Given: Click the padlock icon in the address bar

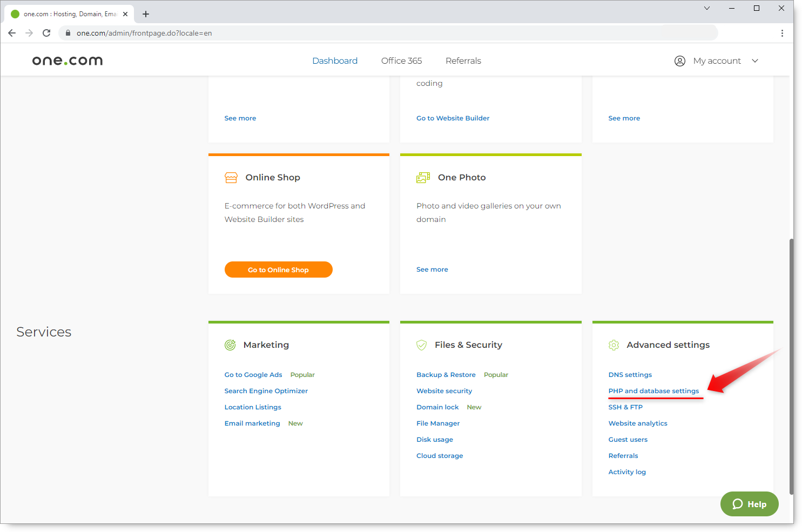Looking at the screenshot, I should pyautogui.click(x=68, y=32).
